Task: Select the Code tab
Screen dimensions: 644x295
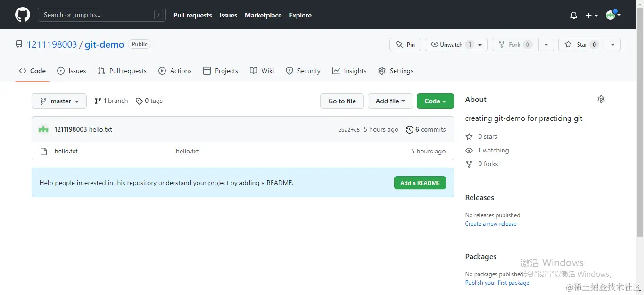Action: tap(32, 71)
